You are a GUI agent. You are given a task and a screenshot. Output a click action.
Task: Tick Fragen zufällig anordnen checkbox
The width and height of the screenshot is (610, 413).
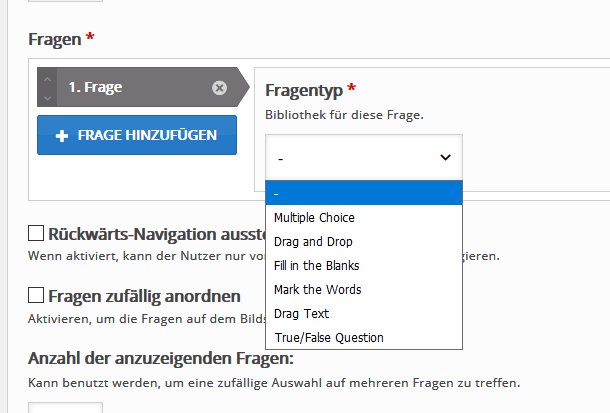pos(37,296)
